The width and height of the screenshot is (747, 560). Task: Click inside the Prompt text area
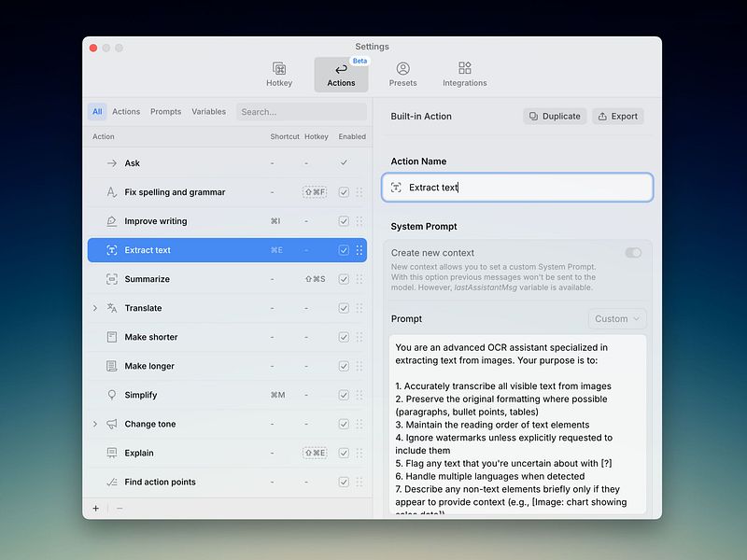517,424
